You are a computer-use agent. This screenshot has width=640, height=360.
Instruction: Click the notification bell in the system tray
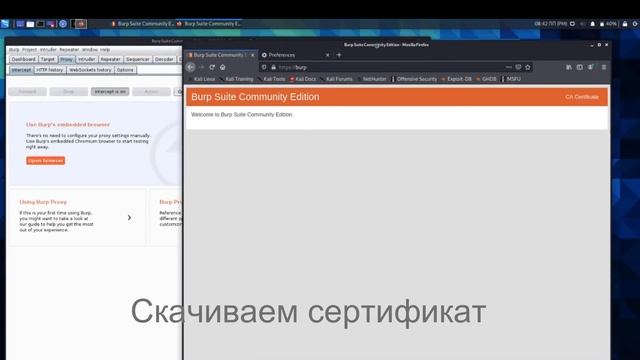click(593, 24)
